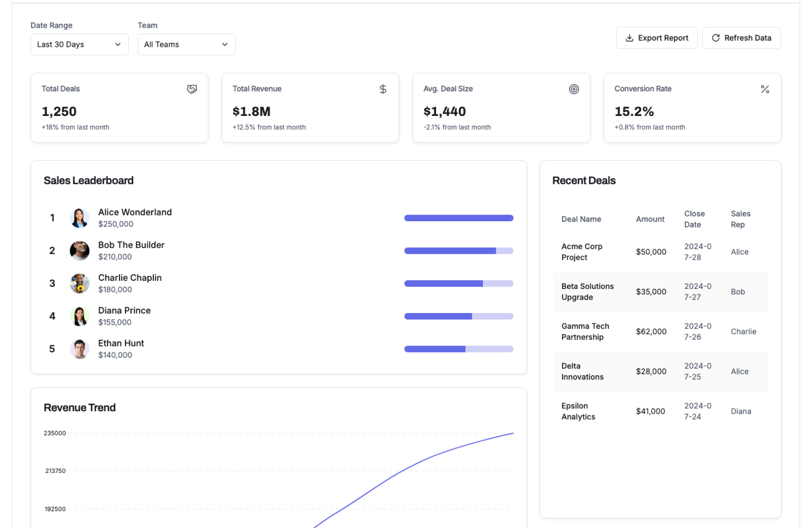Click the handshake icon in Total Deals card
The width and height of the screenshot is (812, 528).
192,89
